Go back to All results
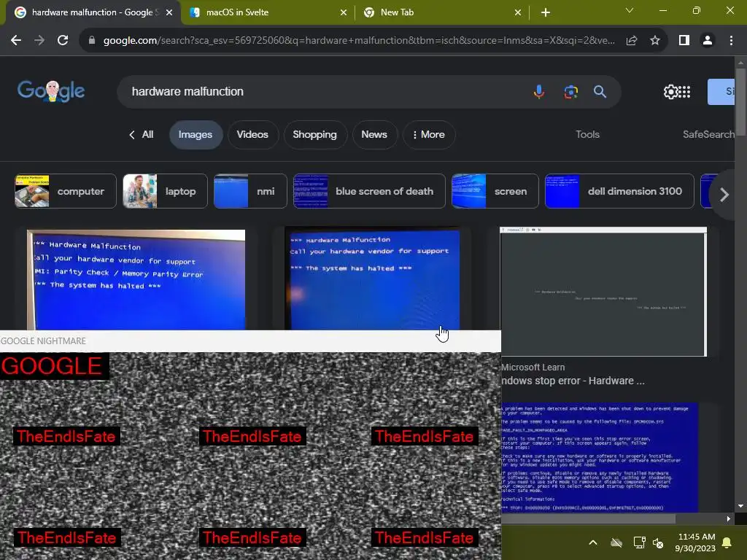This screenshot has width=747, height=560. tap(142, 135)
